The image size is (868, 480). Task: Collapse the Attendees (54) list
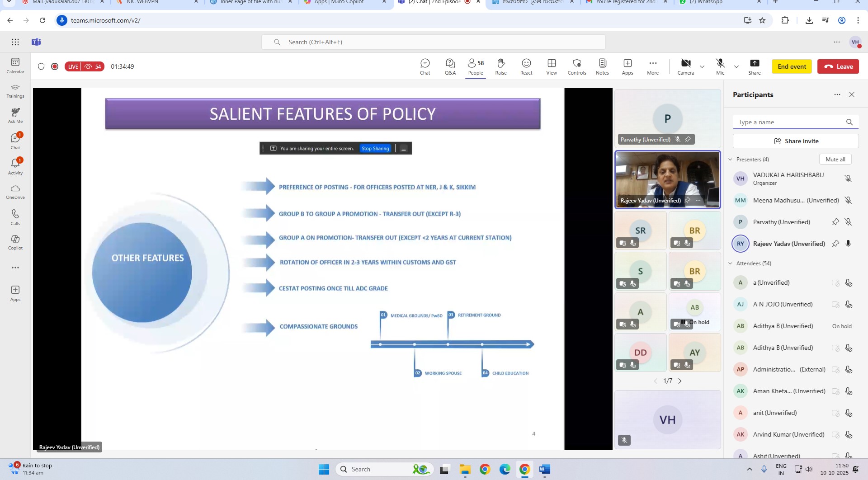click(x=730, y=264)
